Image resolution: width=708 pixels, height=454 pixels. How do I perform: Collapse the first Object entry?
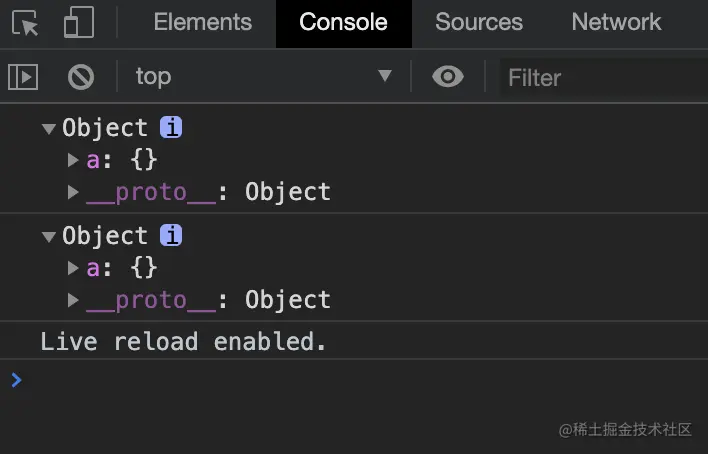coord(48,128)
